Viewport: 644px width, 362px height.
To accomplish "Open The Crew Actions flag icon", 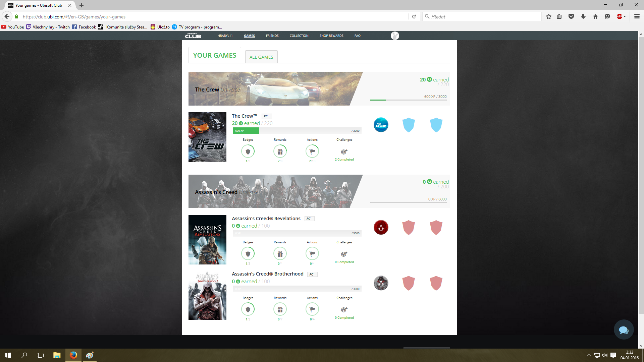I will tap(312, 152).
